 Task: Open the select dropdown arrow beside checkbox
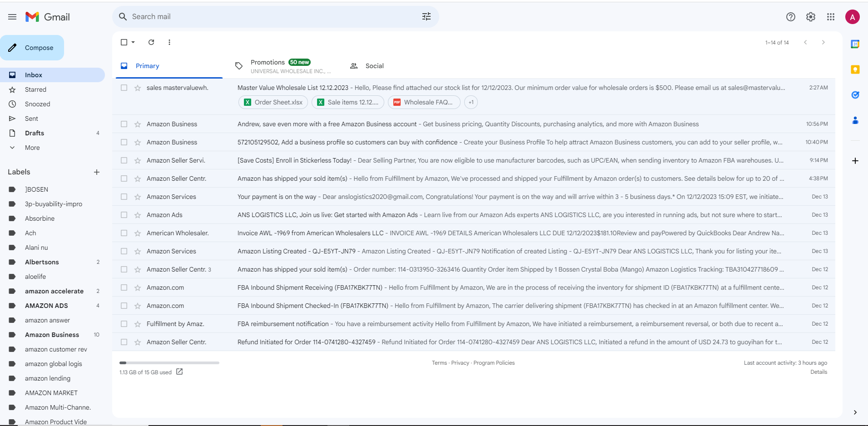pos(133,42)
